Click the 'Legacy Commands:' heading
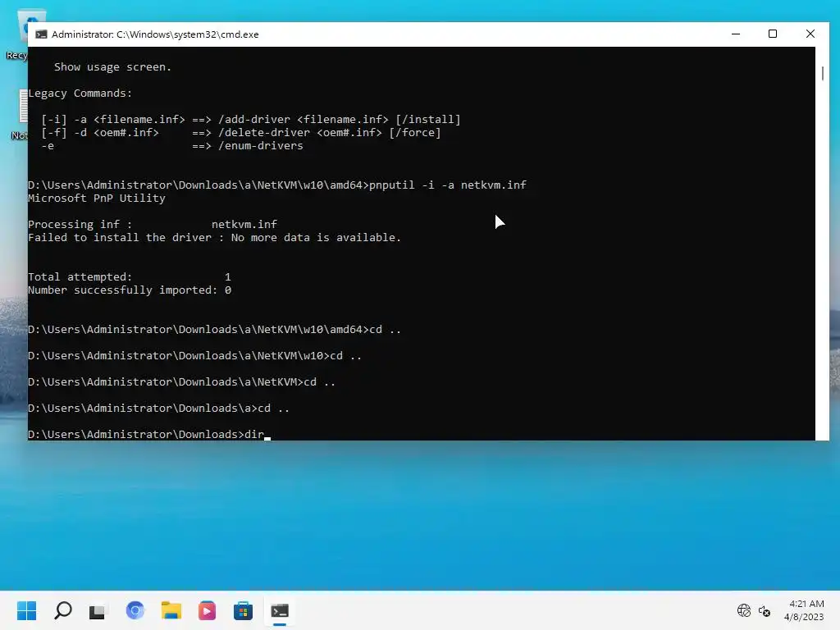 [80, 94]
